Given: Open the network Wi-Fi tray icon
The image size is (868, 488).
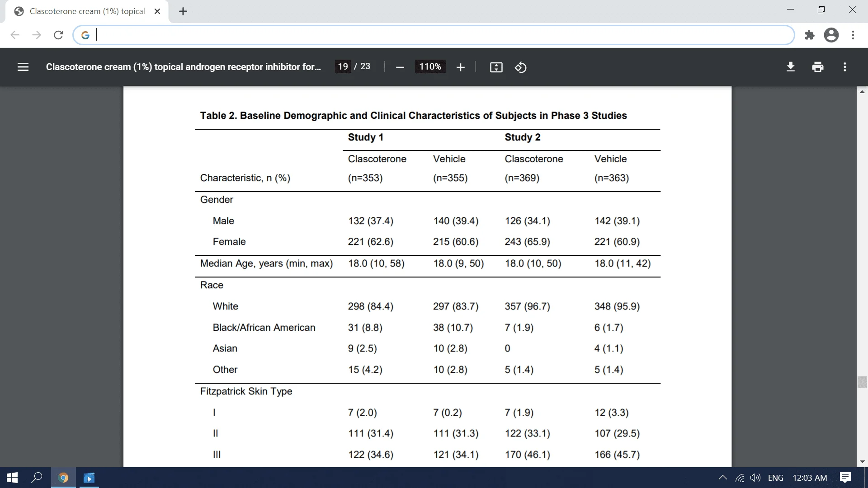Looking at the screenshot, I should pyautogui.click(x=740, y=478).
